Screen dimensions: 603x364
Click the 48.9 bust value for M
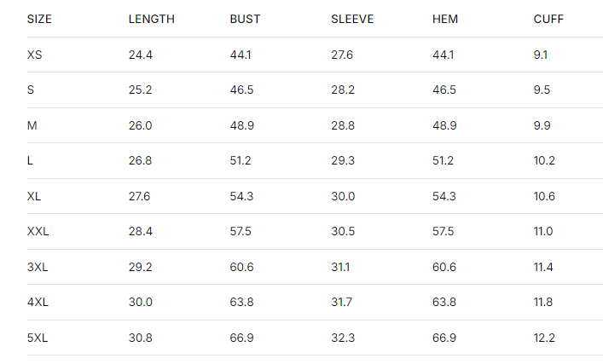tap(241, 125)
